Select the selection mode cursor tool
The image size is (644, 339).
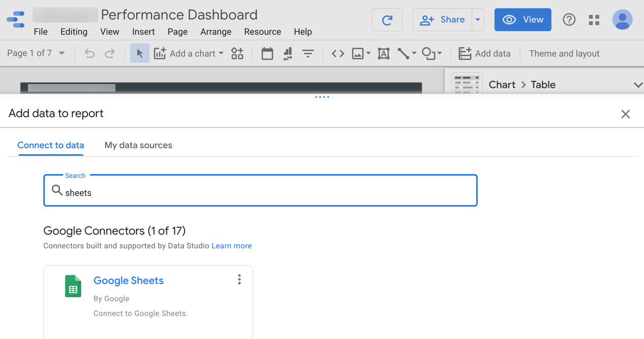point(140,53)
